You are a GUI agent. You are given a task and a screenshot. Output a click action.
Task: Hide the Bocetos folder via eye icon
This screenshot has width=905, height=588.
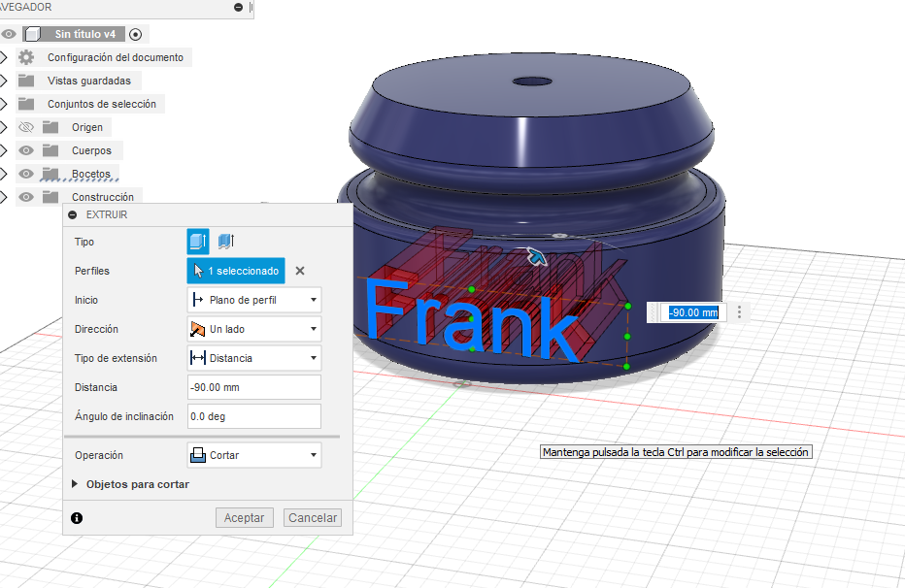coord(26,174)
